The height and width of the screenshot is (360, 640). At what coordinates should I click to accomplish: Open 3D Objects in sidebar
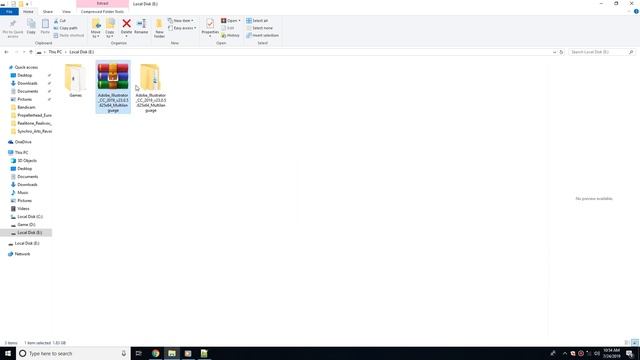(27, 161)
